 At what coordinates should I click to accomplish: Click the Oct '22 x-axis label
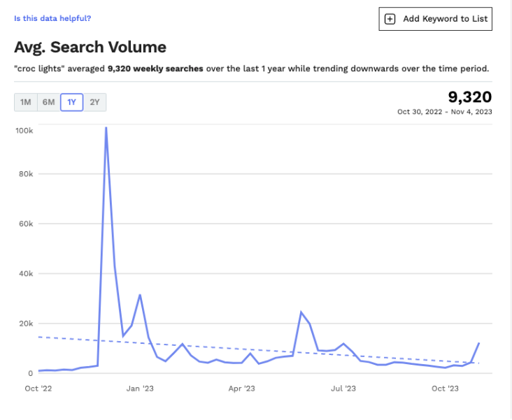pos(38,388)
